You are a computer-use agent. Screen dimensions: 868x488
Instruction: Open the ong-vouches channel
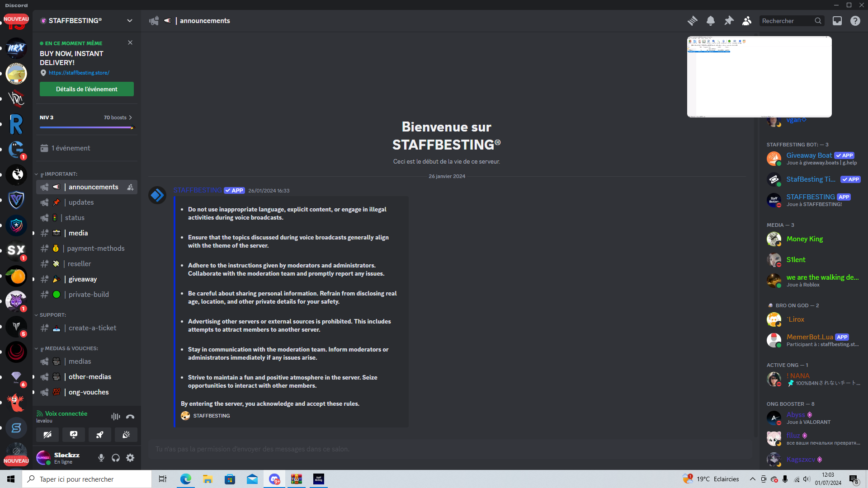(87, 392)
